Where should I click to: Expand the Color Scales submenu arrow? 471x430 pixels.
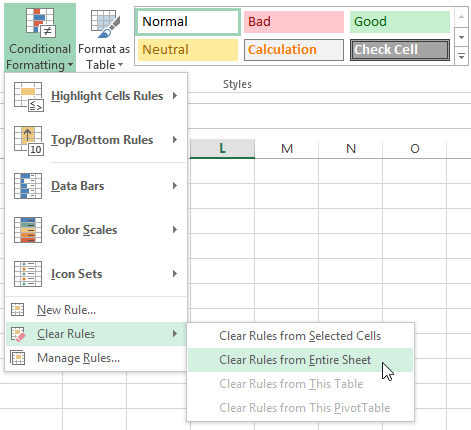click(175, 230)
